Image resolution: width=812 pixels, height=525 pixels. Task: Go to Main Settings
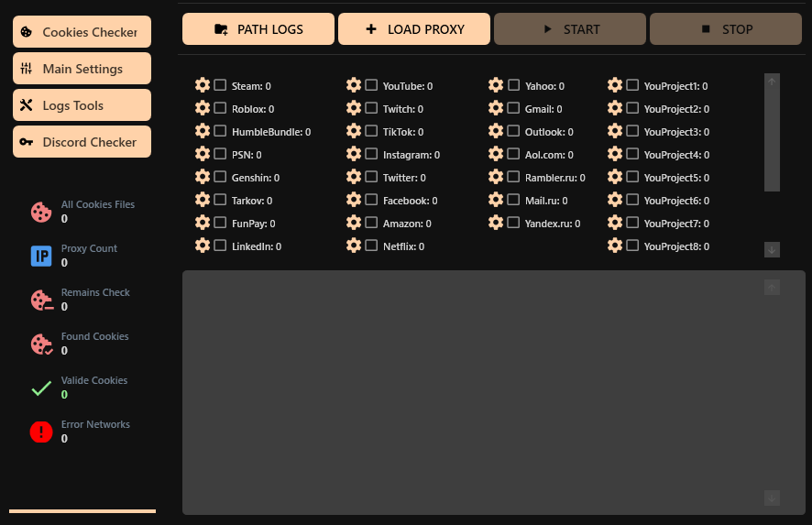pos(82,69)
